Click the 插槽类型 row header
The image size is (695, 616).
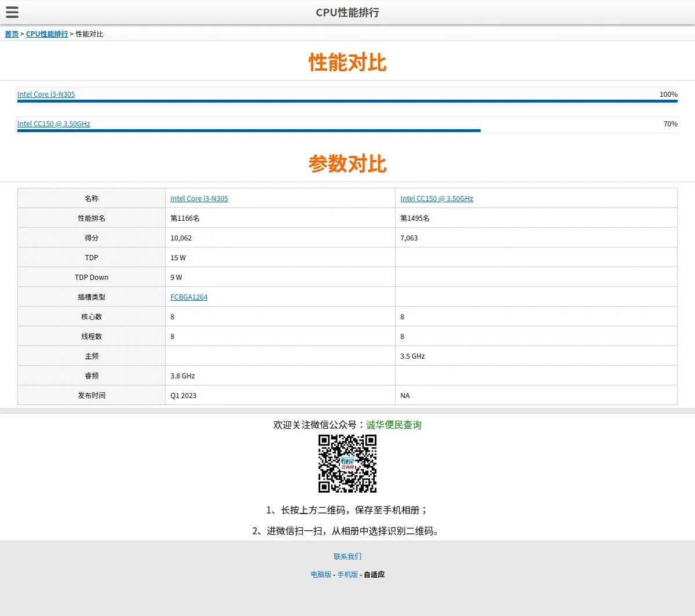point(92,297)
